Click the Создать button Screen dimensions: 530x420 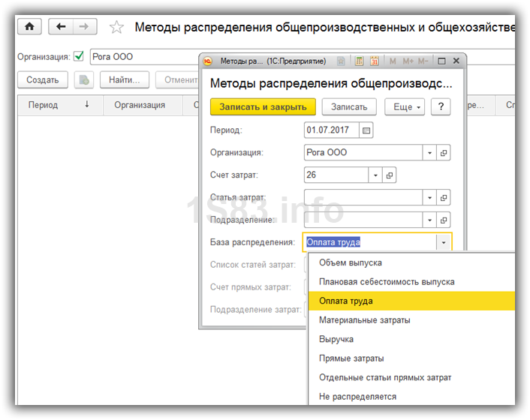(42, 79)
